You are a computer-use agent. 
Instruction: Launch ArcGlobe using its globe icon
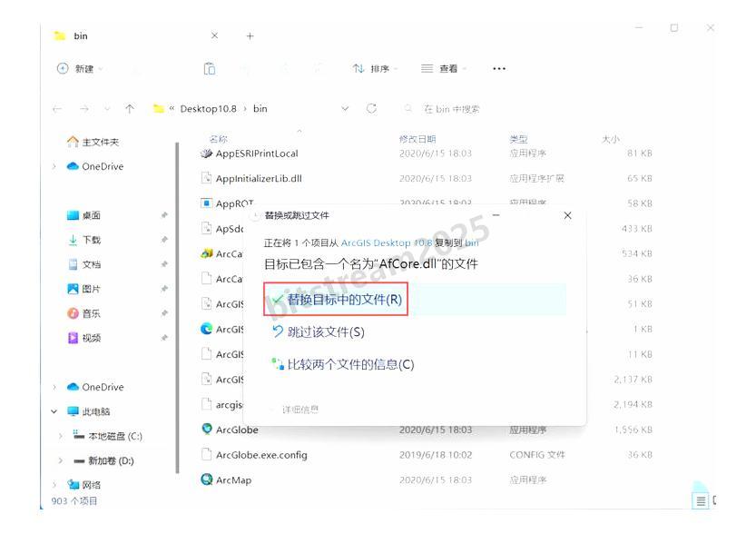point(208,429)
